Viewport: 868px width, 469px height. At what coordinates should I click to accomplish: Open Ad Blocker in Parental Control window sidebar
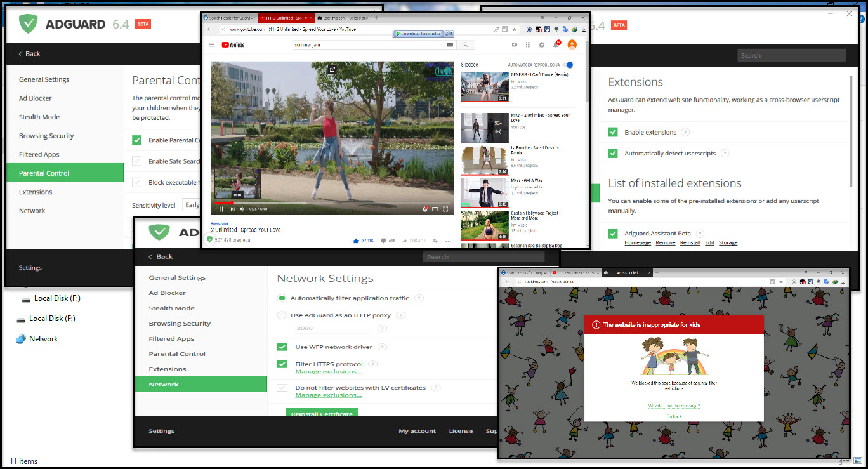36,98
